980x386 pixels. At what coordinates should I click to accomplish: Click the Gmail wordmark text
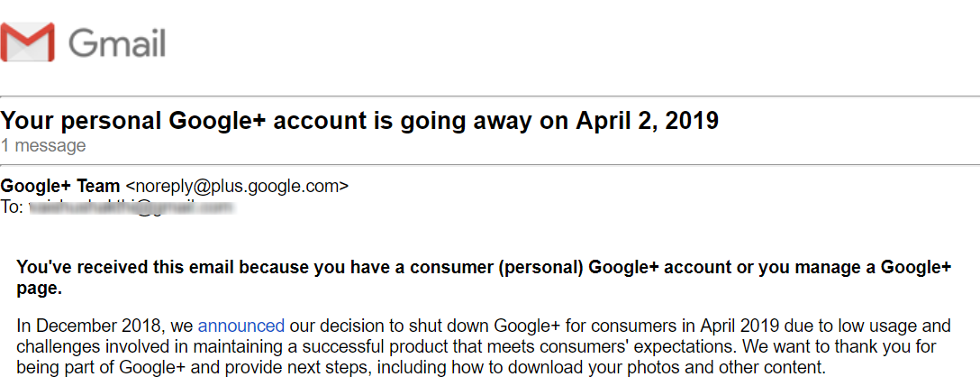[x=117, y=42]
